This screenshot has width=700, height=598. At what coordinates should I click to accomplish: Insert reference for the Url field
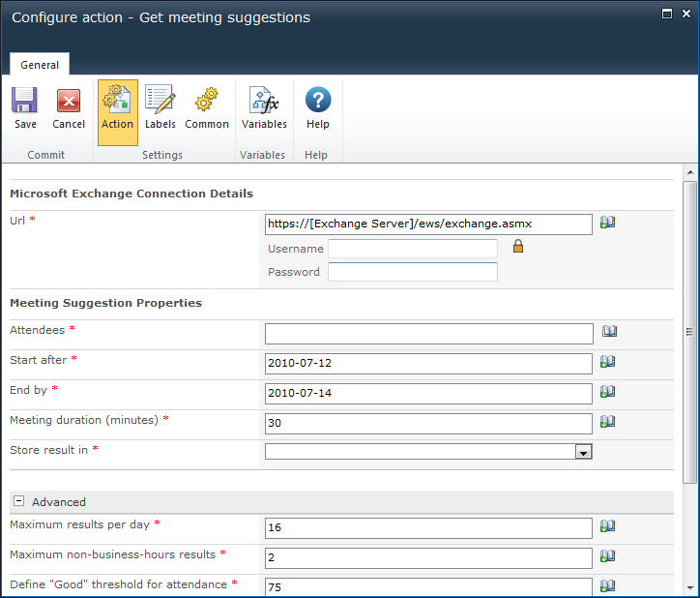(x=607, y=223)
